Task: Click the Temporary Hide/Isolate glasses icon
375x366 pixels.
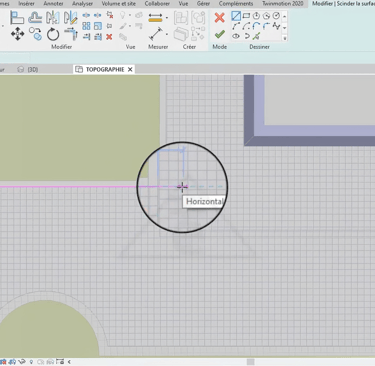Action: (x=22, y=362)
